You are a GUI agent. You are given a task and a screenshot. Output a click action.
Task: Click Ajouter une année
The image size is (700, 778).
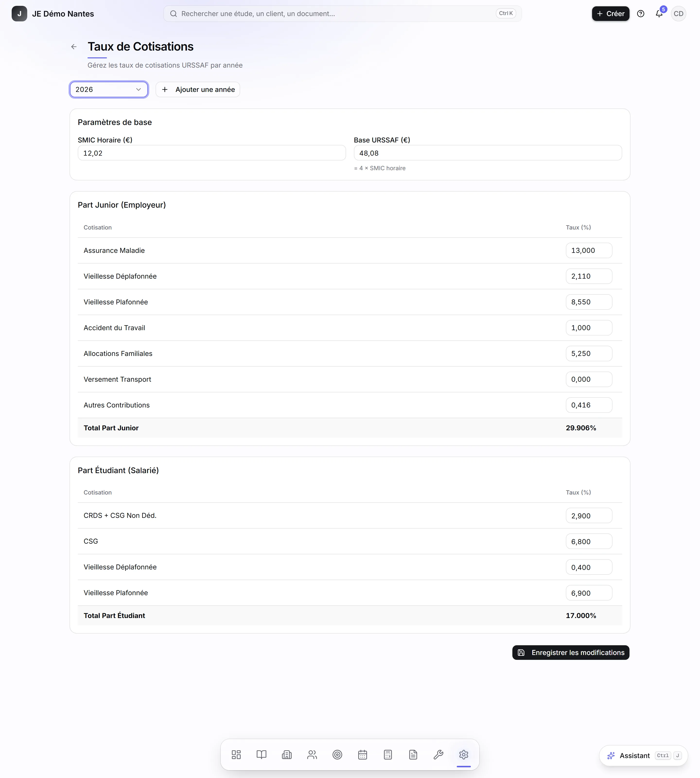tap(198, 90)
